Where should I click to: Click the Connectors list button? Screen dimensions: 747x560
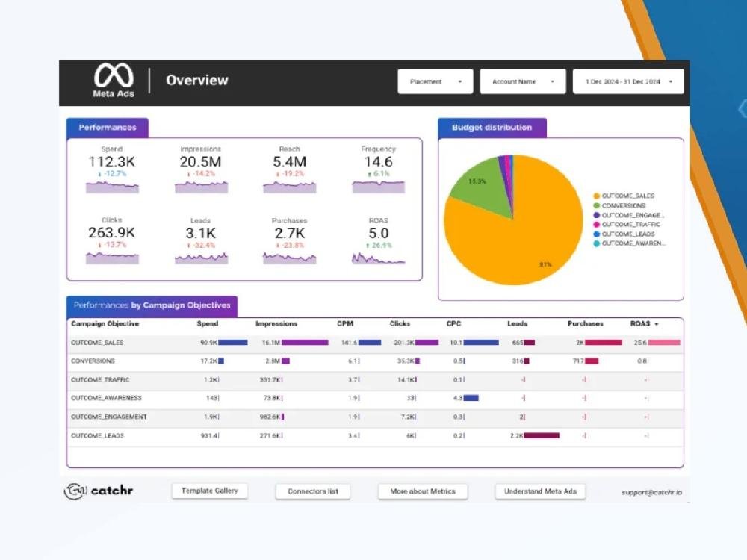tap(313, 491)
